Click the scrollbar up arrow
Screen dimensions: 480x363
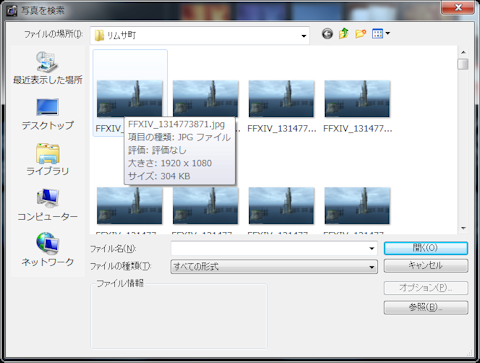coord(463,52)
